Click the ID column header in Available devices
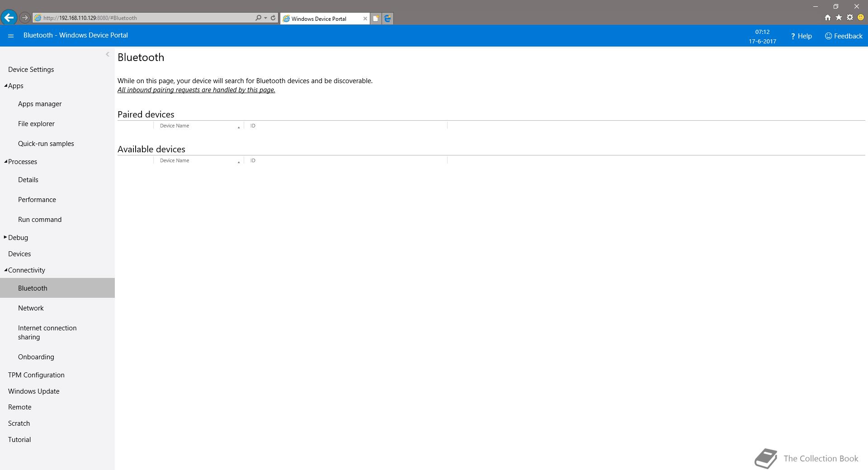Image resolution: width=868 pixels, height=470 pixels. (345, 160)
